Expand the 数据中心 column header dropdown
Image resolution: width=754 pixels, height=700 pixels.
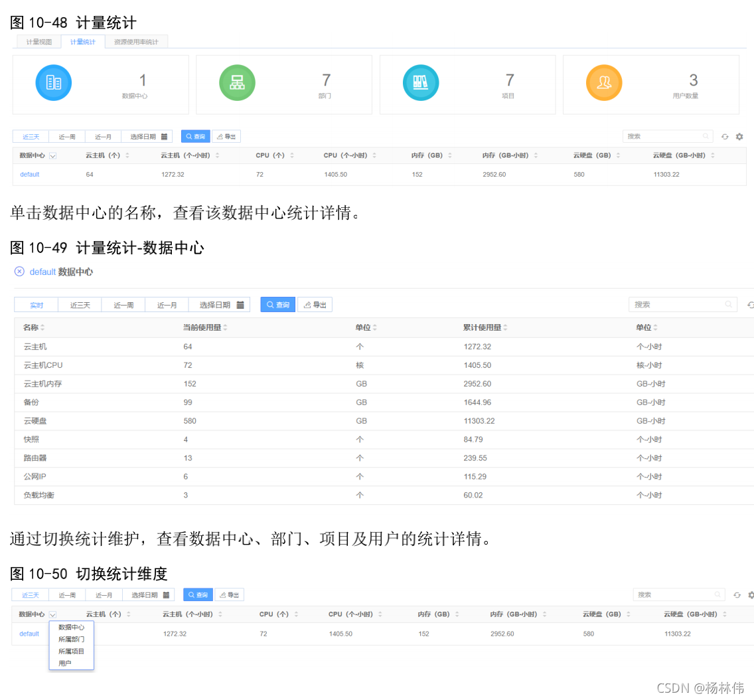point(52,614)
